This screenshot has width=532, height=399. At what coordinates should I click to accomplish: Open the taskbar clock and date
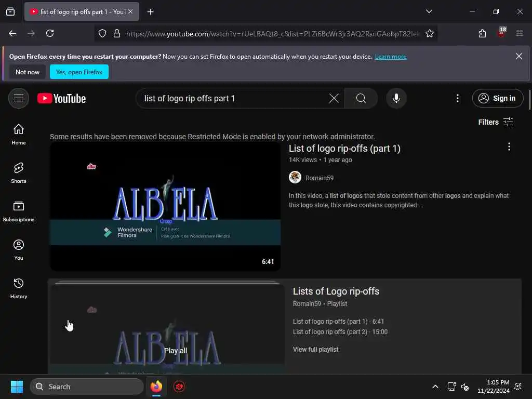[494, 387]
